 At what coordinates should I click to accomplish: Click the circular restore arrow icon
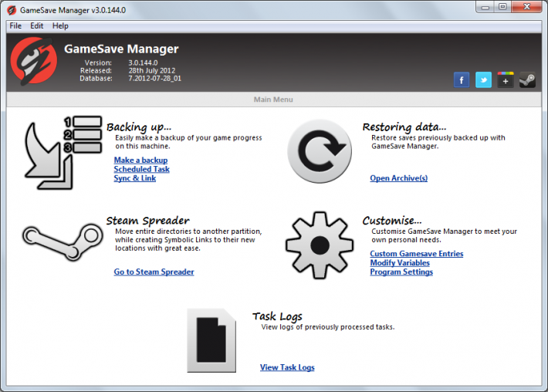pos(320,151)
